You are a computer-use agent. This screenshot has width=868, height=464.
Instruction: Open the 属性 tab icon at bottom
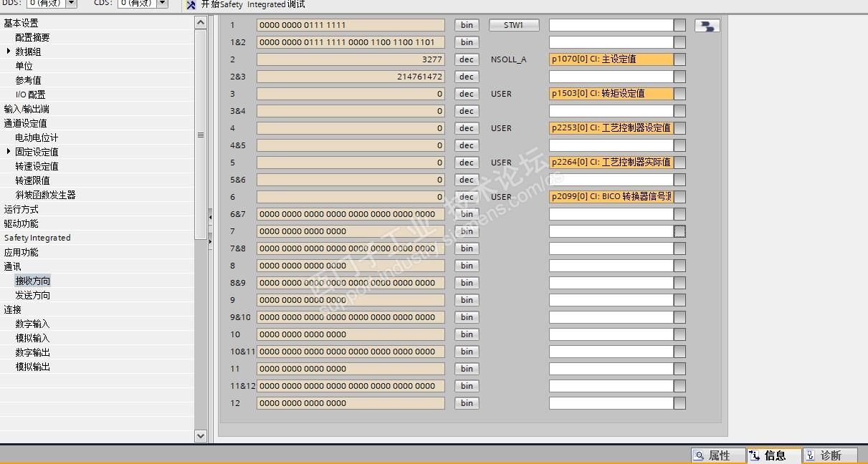(699, 455)
